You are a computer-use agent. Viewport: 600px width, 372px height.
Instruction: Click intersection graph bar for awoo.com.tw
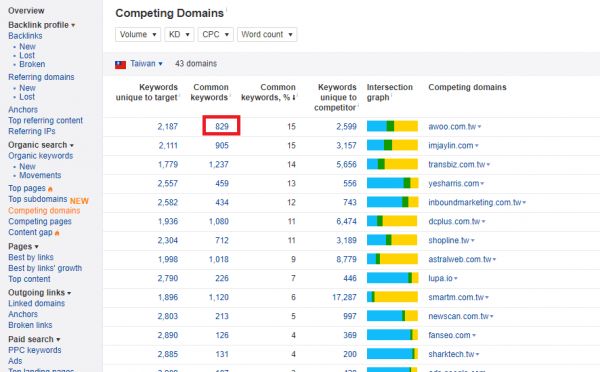[392, 126]
